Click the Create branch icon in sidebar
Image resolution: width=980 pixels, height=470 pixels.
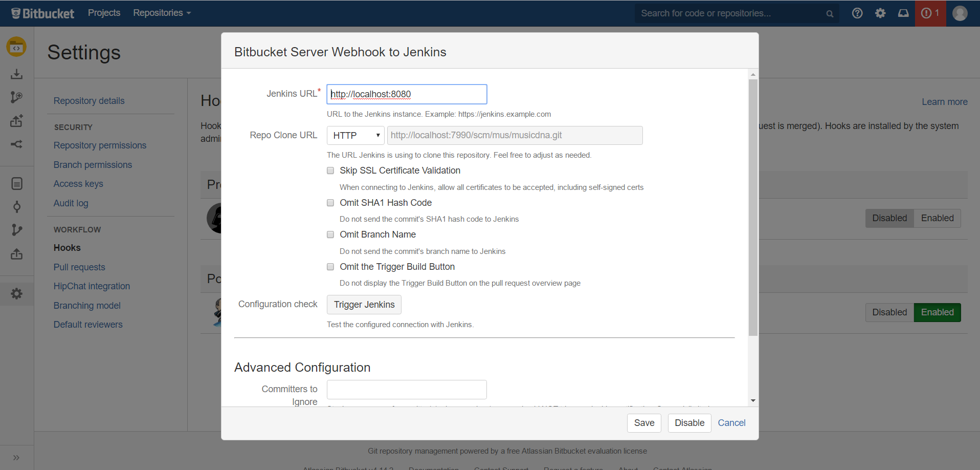click(16, 97)
